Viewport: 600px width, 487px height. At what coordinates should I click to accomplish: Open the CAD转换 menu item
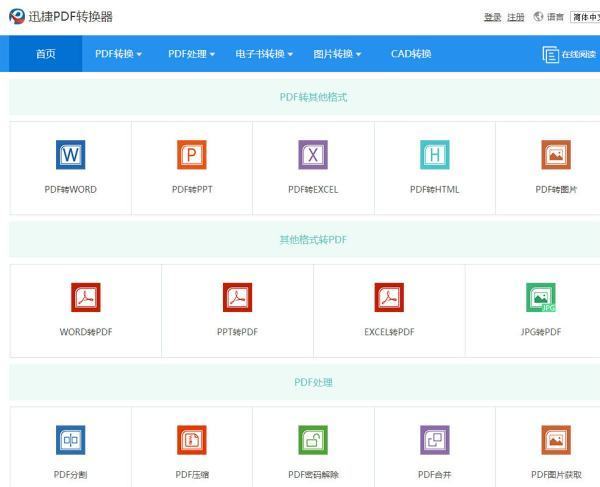pyautogui.click(x=411, y=54)
